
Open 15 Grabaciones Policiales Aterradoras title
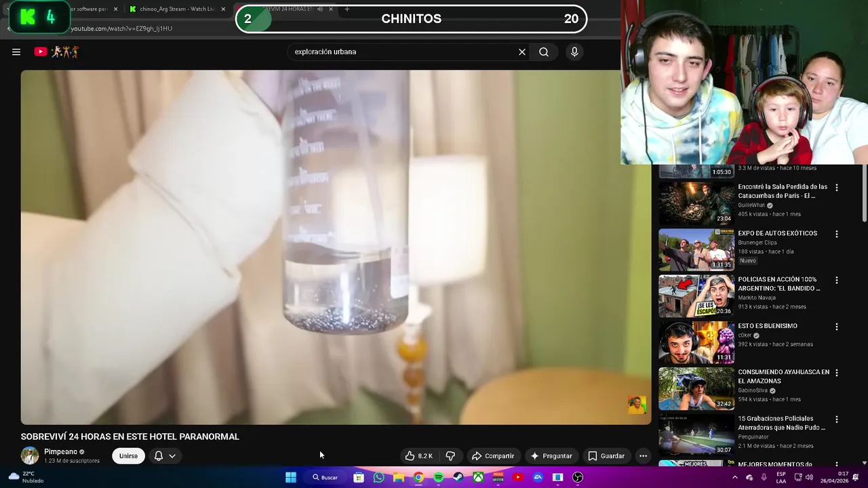click(782, 423)
